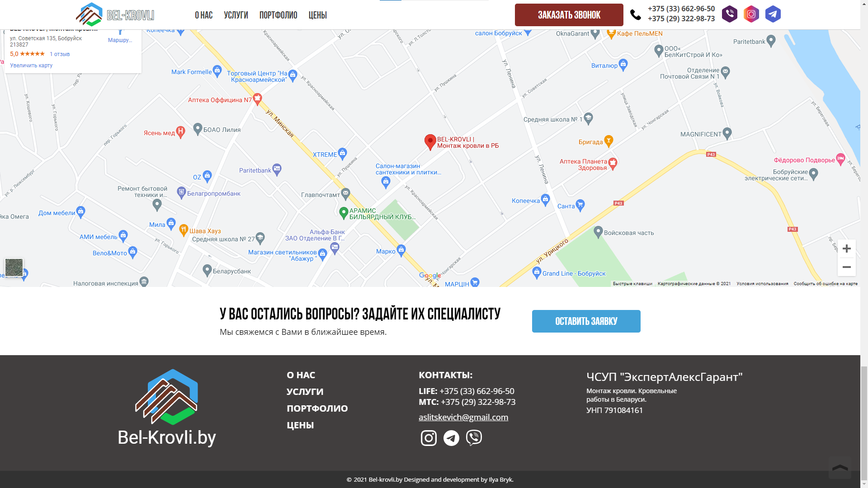
Task: Click the Маршруты directions link
Action: point(120,36)
